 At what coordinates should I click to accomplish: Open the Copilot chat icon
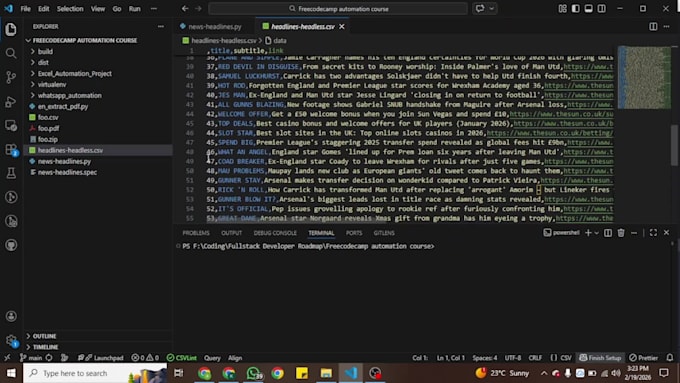[480, 8]
